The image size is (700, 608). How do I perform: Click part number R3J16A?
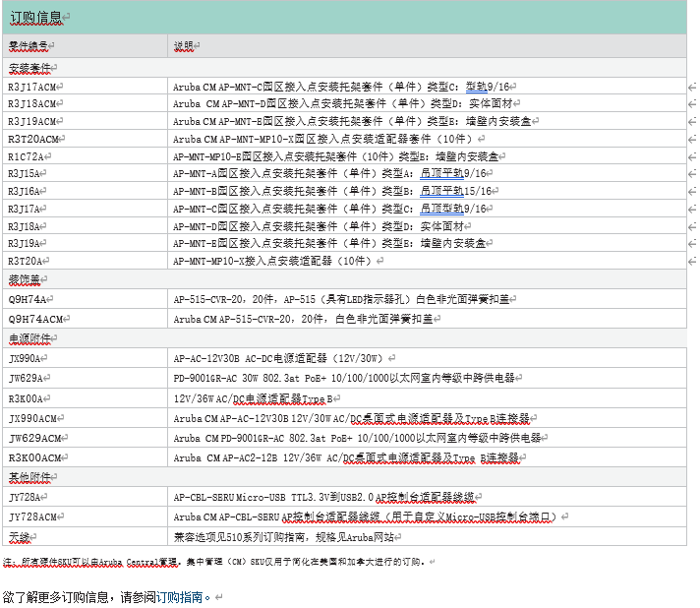tap(25, 191)
